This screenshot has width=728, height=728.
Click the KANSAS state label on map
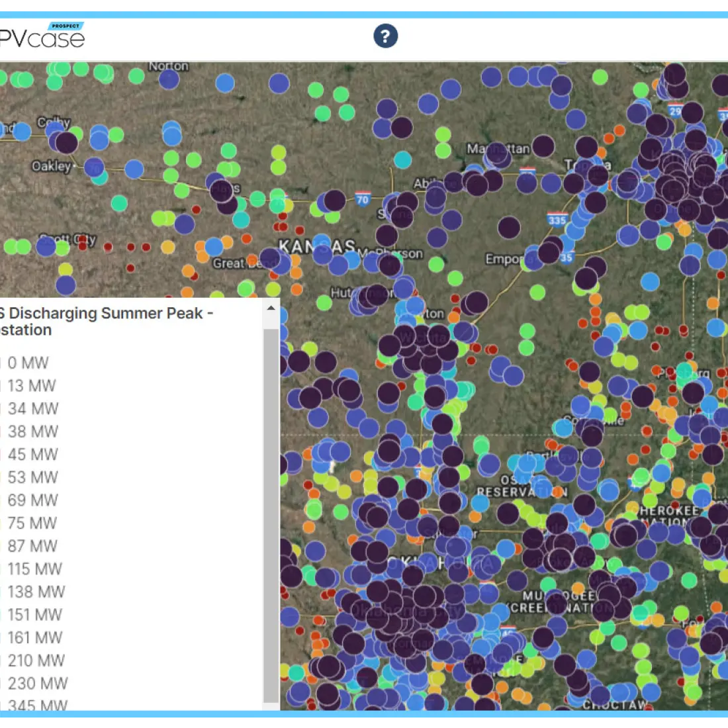(x=316, y=247)
